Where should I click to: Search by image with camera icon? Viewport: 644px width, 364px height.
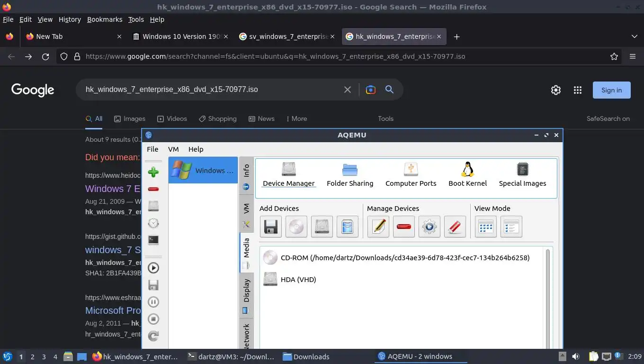(371, 90)
